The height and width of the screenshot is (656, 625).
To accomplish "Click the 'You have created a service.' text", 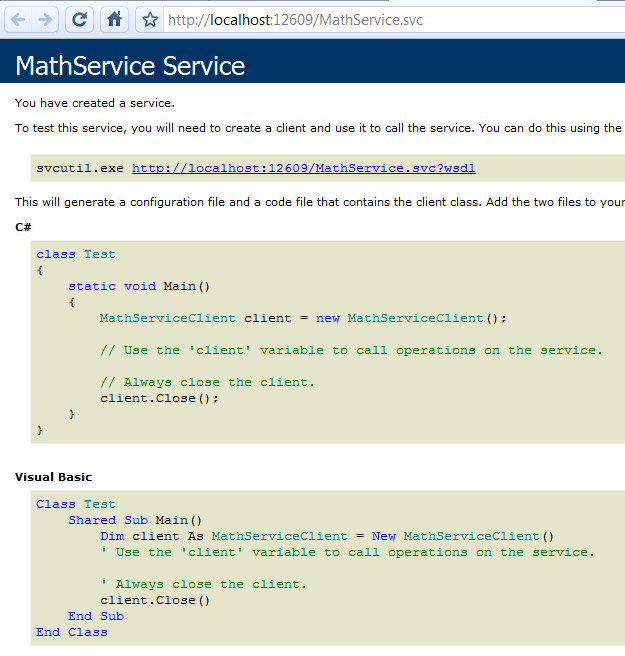I will pyautogui.click(x=95, y=103).
